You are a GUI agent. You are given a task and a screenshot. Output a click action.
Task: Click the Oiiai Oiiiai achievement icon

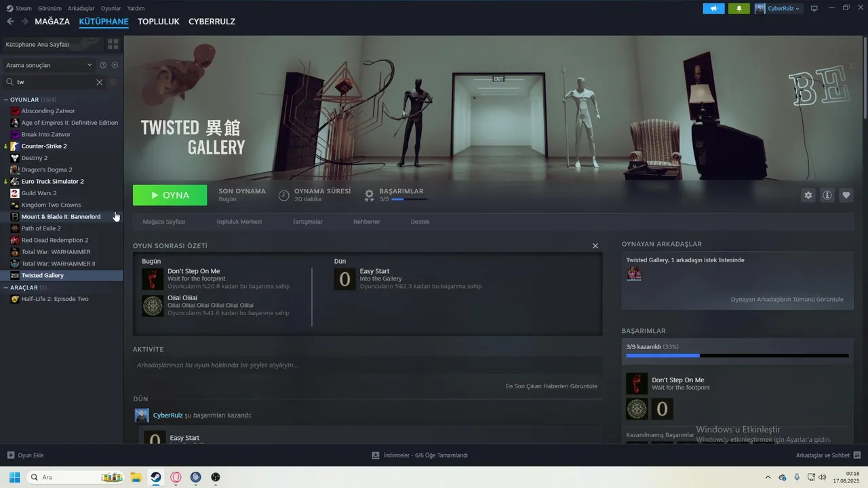(x=153, y=305)
